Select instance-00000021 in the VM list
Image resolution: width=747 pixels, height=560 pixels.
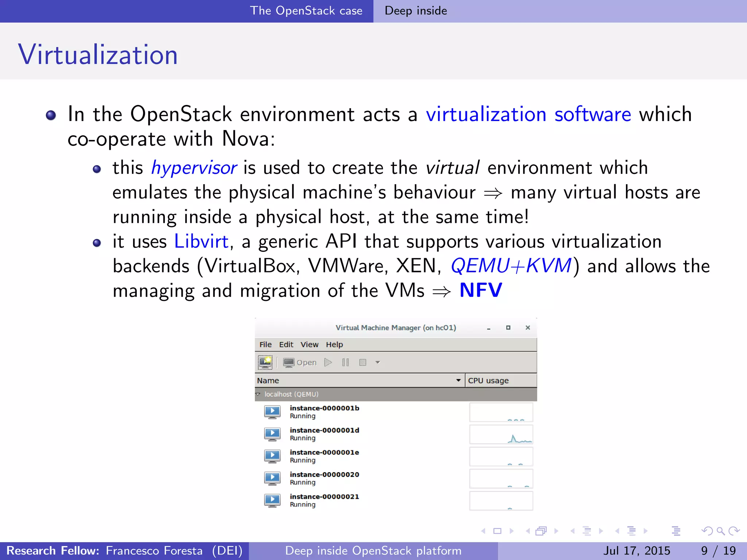coord(396,501)
